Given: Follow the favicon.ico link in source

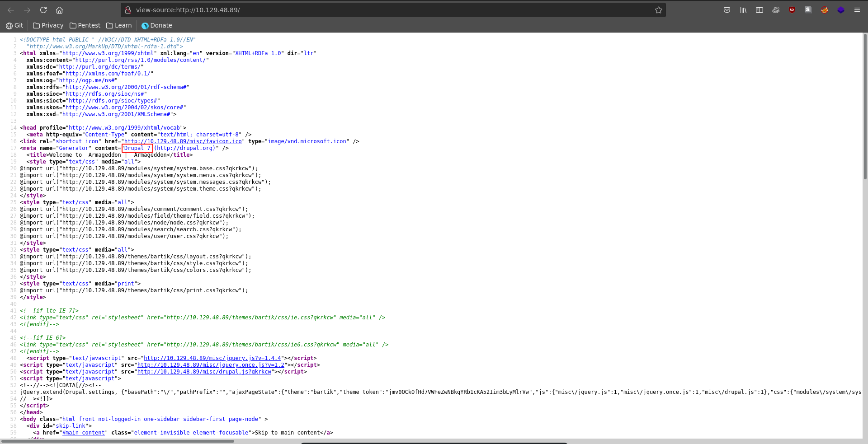Looking at the screenshot, I should click(x=183, y=141).
